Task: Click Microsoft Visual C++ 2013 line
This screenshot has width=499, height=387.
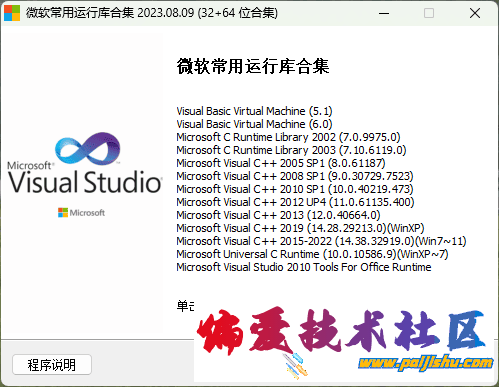Action: [278, 215]
